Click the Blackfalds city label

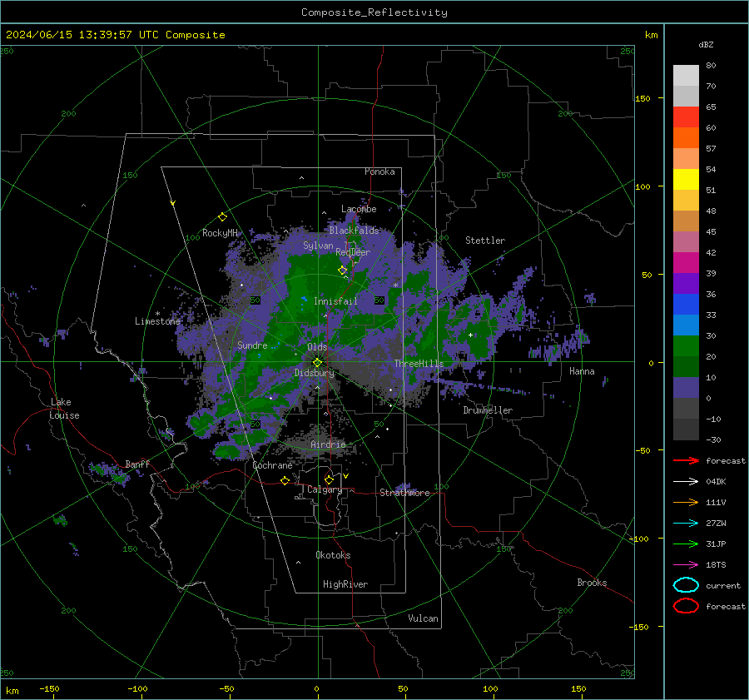tap(354, 231)
